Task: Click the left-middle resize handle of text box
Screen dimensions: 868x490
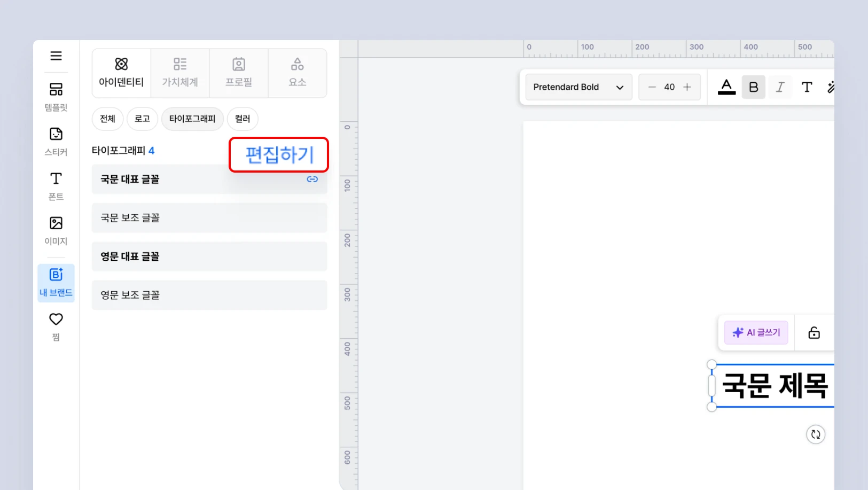Action: point(711,386)
